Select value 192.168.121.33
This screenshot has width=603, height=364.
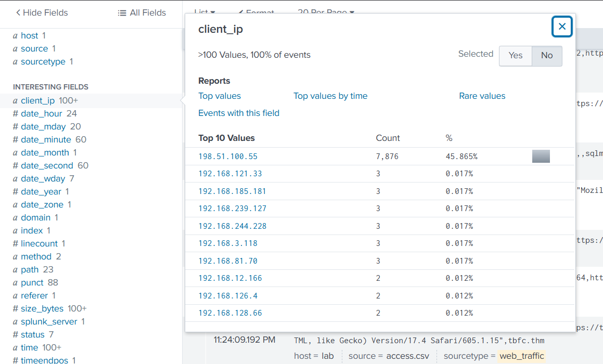[x=230, y=174]
